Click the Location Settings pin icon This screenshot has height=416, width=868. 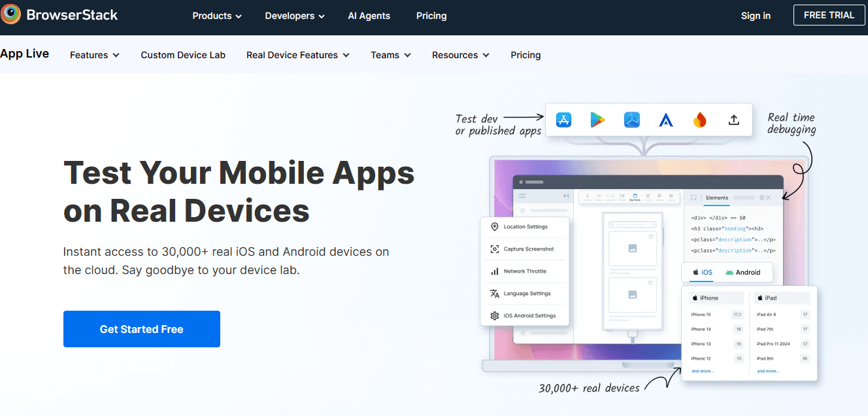click(x=494, y=227)
